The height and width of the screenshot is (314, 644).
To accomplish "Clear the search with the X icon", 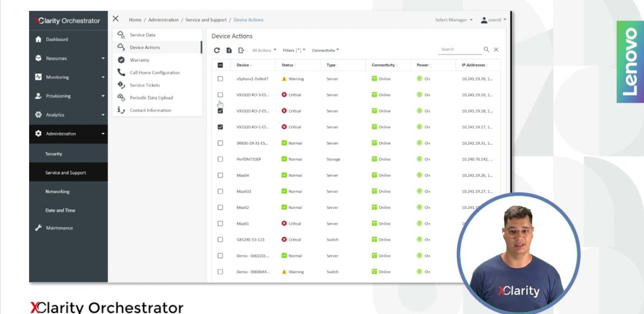I will coord(496,50).
